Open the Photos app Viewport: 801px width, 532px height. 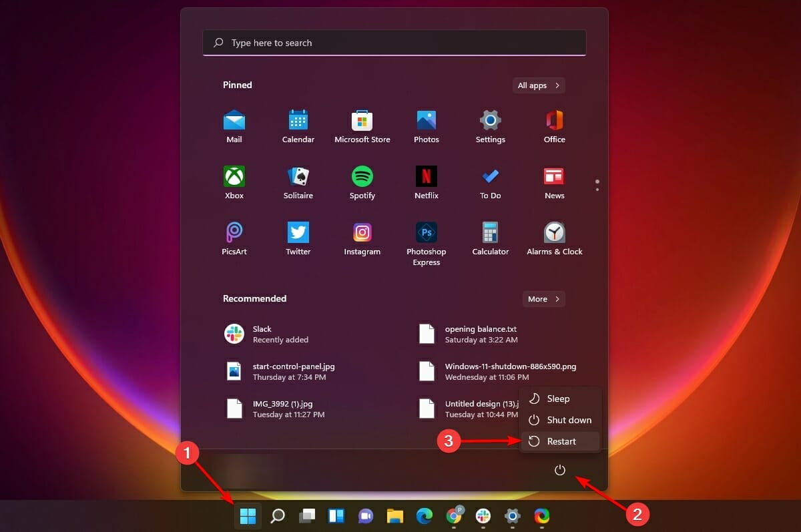click(427, 126)
